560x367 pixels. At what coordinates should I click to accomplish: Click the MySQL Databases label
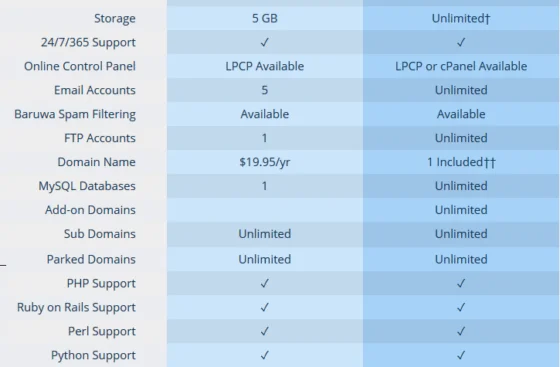click(87, 186)
